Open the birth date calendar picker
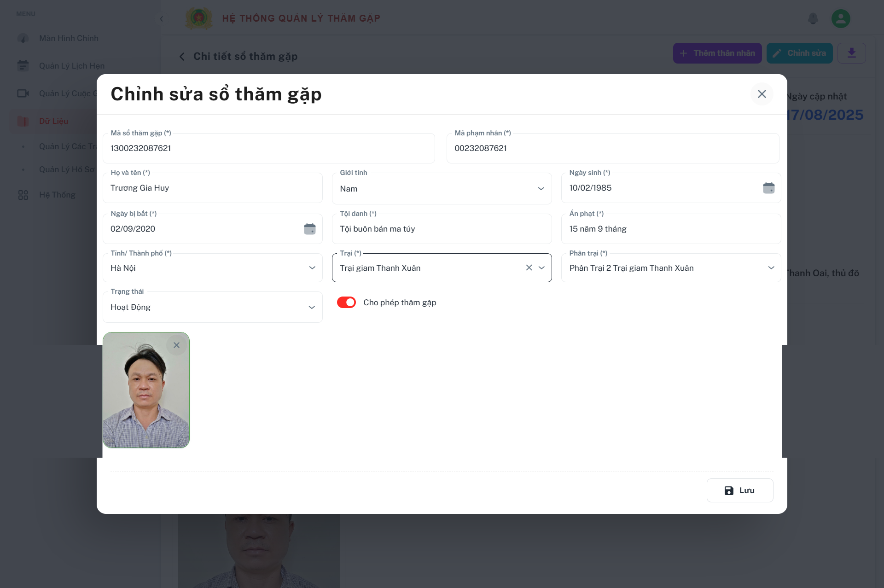Image resolution: width=884 pixels, height=588 pixels. (768, 188)
